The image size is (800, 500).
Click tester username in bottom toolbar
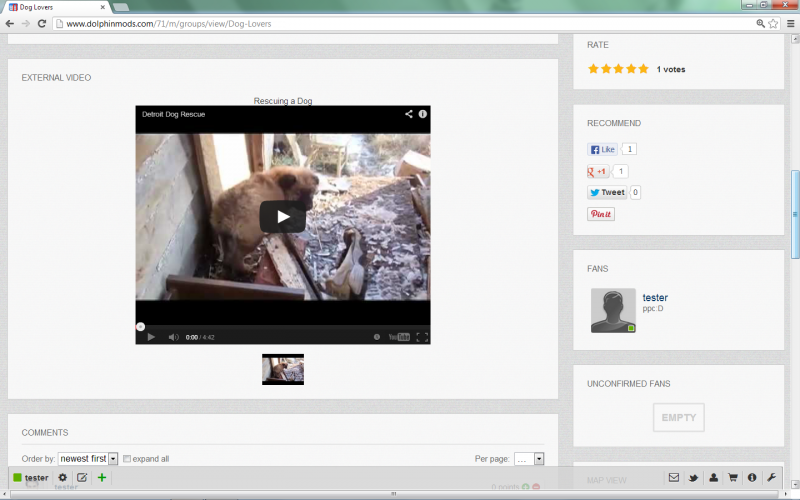37,478
